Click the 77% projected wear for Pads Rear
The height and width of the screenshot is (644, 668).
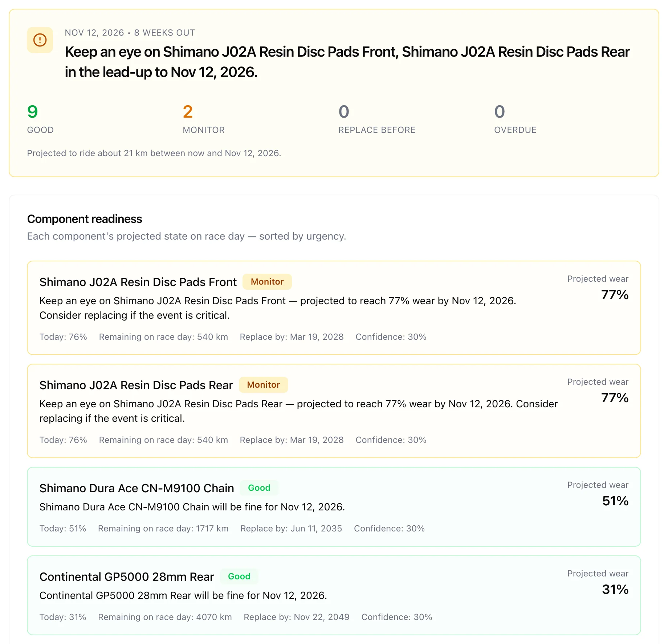pos(615,398)
